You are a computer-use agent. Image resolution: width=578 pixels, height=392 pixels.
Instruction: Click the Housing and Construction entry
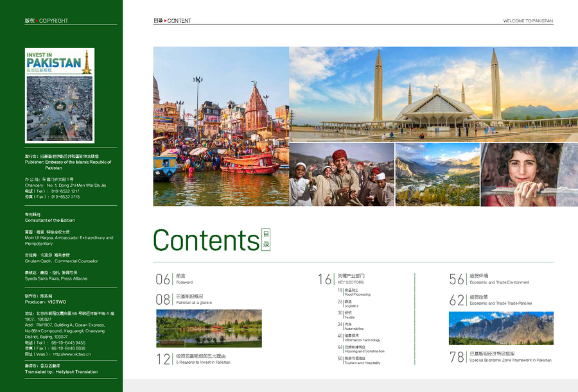click(x=361, y=349)
